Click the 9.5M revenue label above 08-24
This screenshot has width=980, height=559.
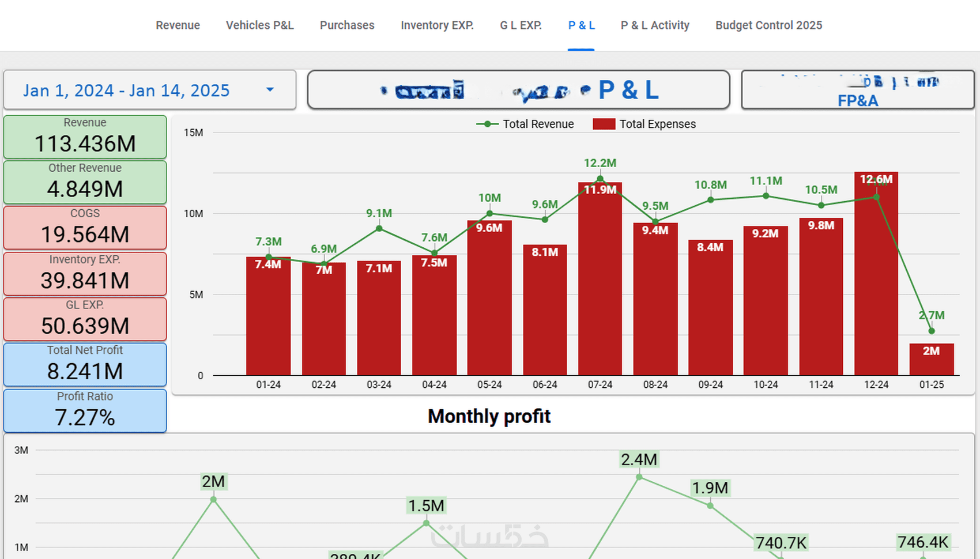point(655,206)
